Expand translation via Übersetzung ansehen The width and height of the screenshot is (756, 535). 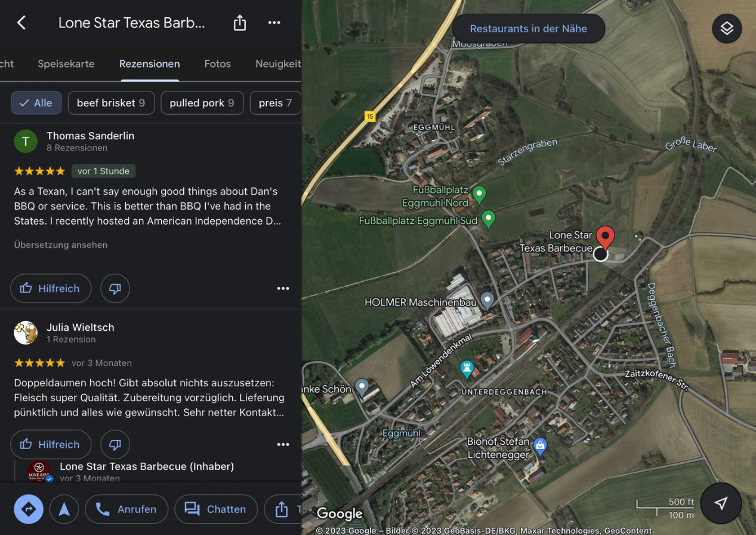(61, 245)
